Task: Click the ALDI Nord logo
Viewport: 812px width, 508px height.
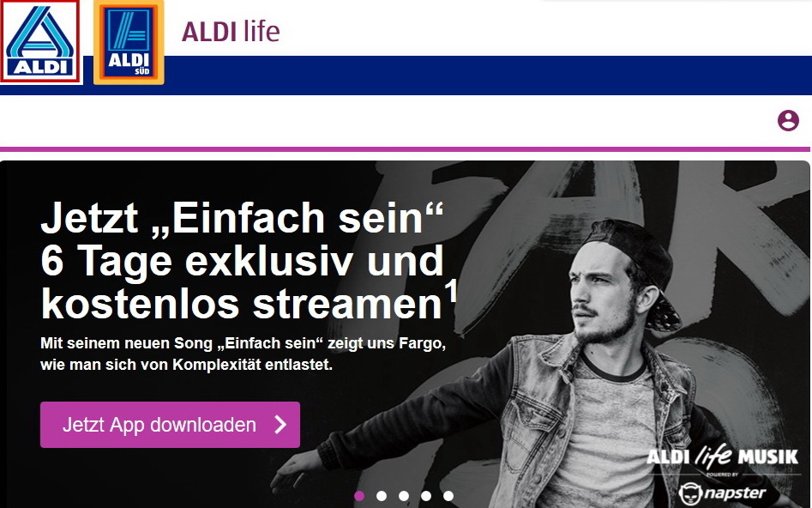Action: coord(40,41)
